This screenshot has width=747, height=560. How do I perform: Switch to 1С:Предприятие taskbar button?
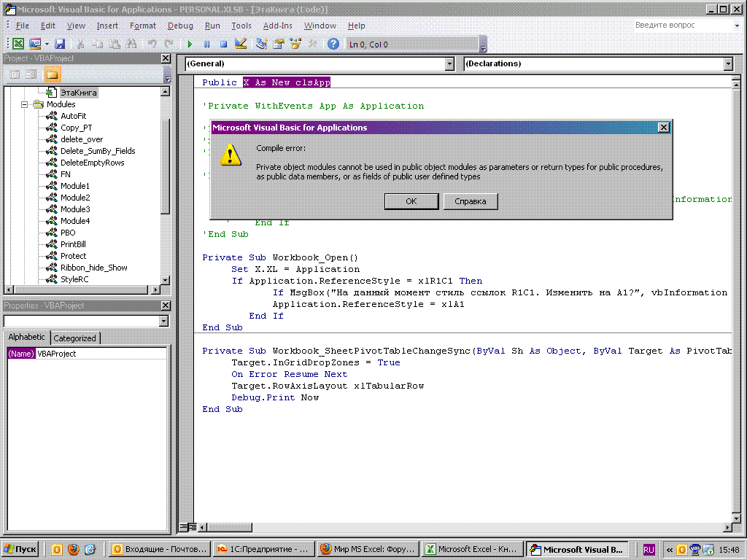click(x=263, y=550)
